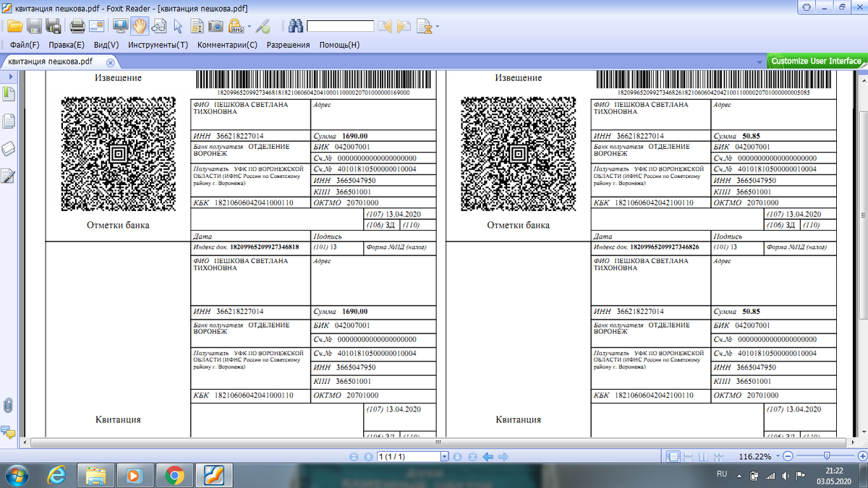The height and width of the screenshot is (488, 868).
Task: Open the Файл(F) menu
Action: click(x=25, y=45)
